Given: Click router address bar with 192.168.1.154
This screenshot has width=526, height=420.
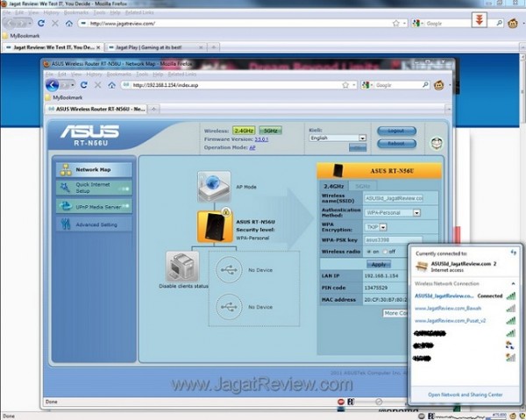Looking at the screenshot, I should [231, 85].
